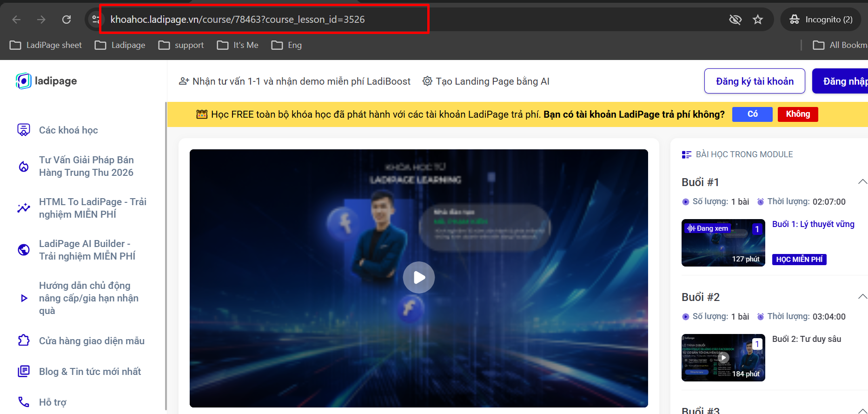Open LadiPage AI Builder - Trải nghiệm MIỄN PHÍ
Image resolution: width=868 pixels, height=414 pixels.
pos(87,250)
